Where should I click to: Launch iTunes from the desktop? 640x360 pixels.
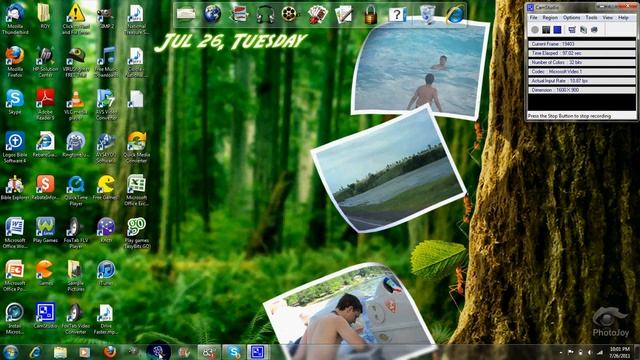point(106,273)
